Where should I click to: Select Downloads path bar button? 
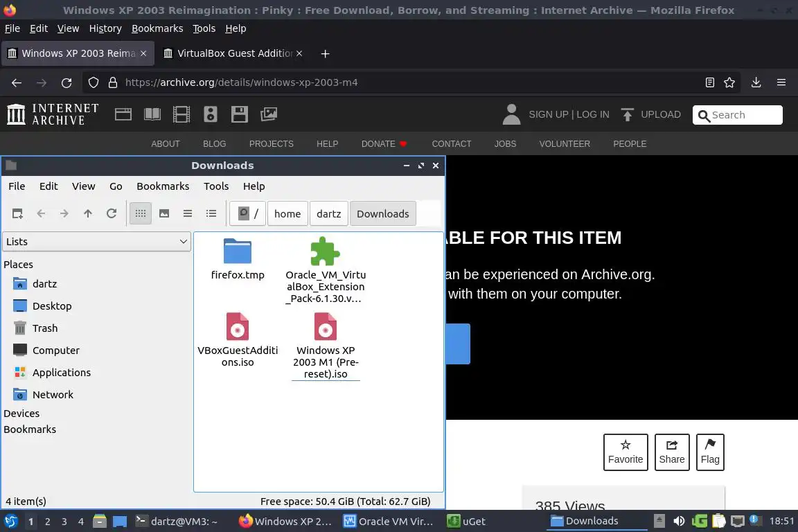pyautogui.click(x=382, y=214)
